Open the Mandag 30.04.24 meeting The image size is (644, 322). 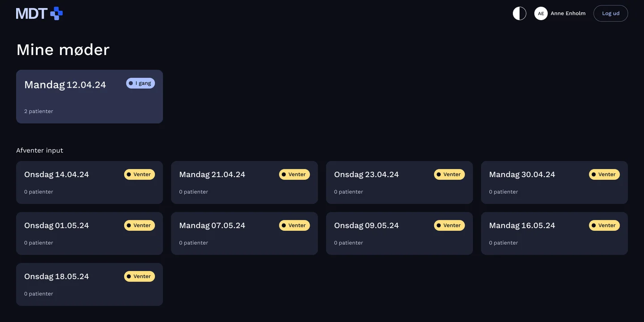tap(555, 182)
